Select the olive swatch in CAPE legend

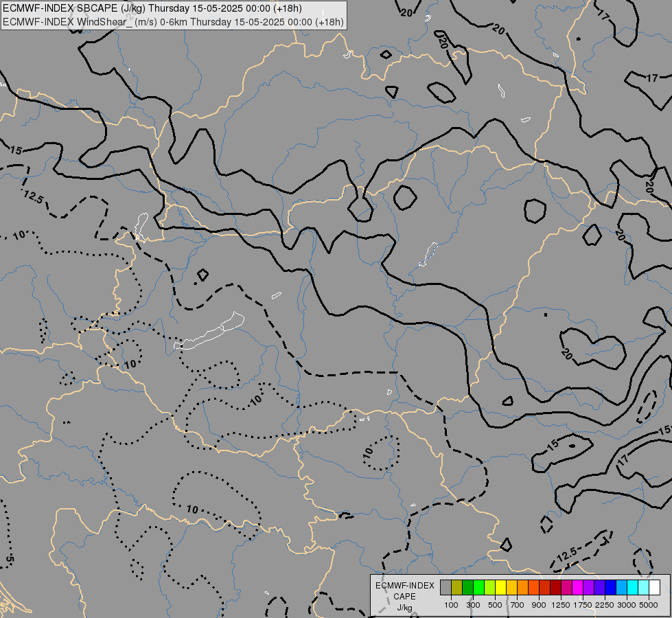(457, 587)
